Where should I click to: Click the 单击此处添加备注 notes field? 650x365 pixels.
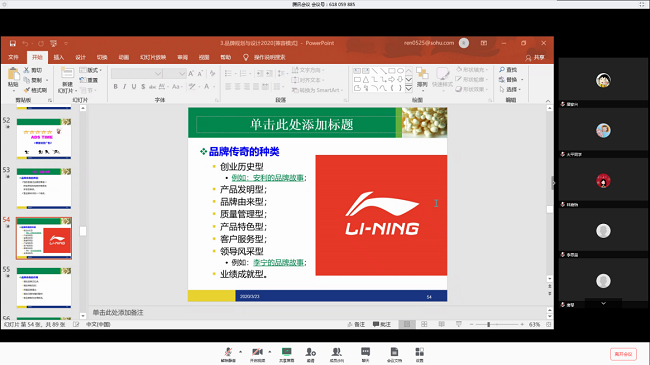click(118, 312)
